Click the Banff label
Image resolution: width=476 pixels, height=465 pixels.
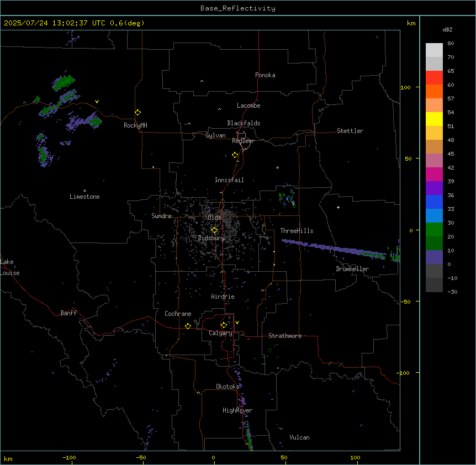click(68, 313)
